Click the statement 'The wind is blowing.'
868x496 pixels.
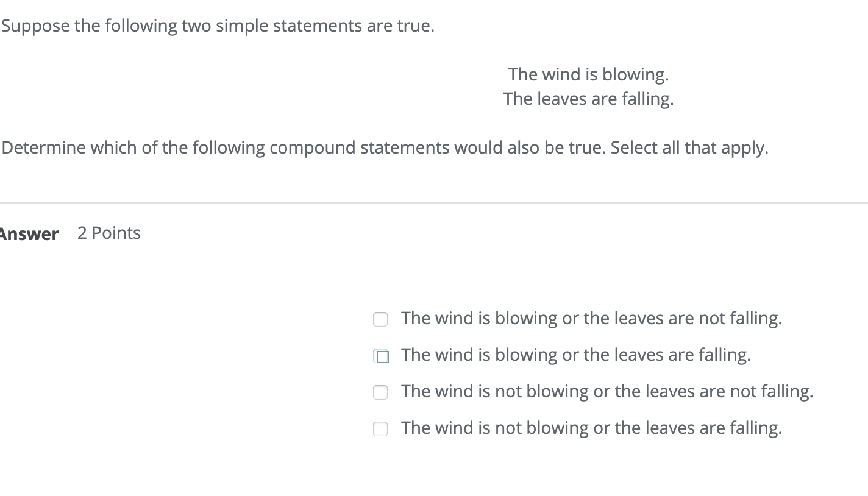tap(589, 74)
